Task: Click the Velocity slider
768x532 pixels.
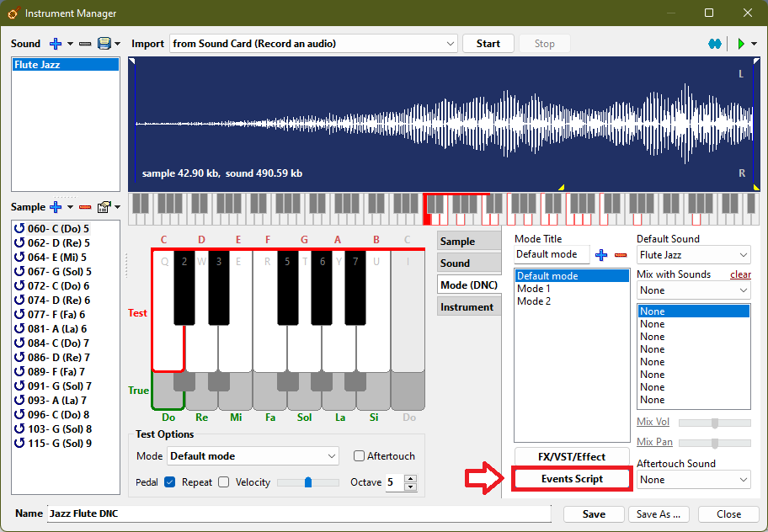Action: (308, 482)
